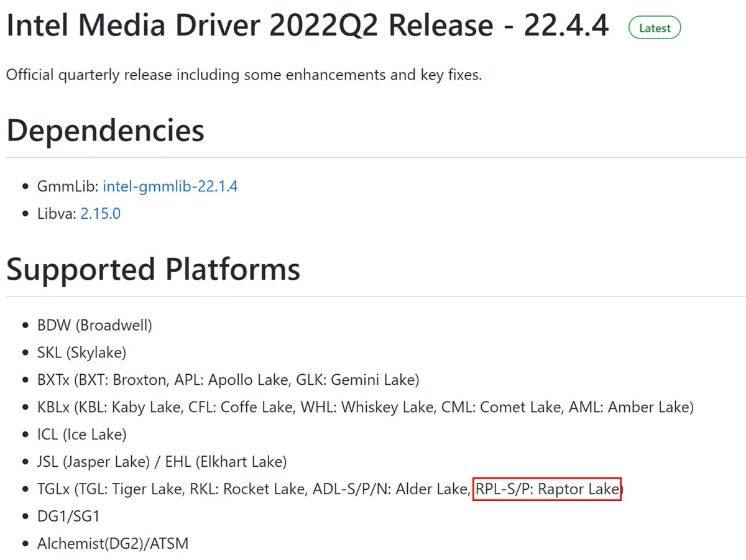Open the intel-gmmlib-22.1.4 link
Image resolution: width=746 pixels, height=560 pixels.
pos(170,186)
